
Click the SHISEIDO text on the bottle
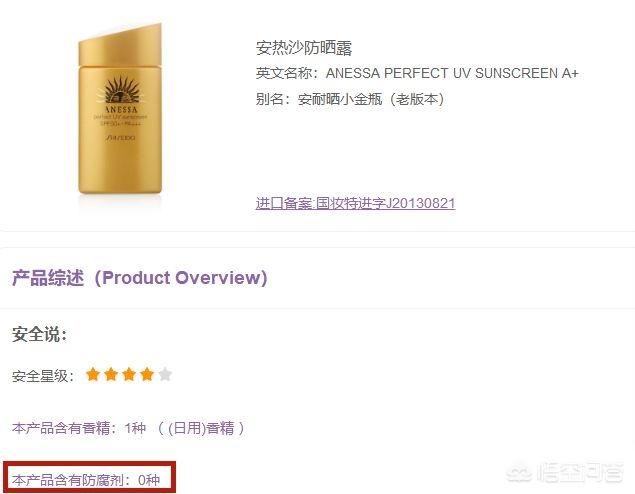click(x=121, y=138)
